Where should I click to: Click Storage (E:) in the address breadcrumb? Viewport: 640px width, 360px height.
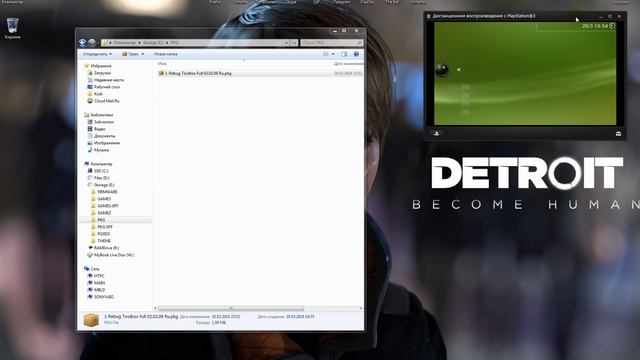152,42
